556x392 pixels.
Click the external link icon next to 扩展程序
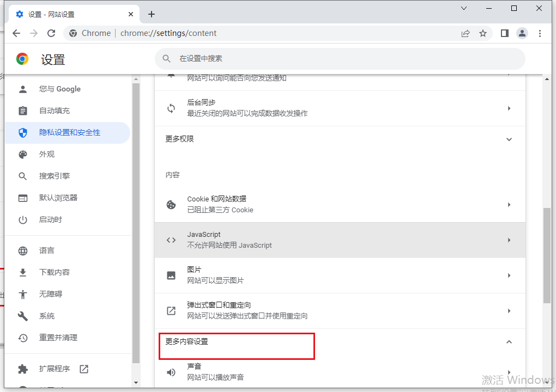coord(84,369)
